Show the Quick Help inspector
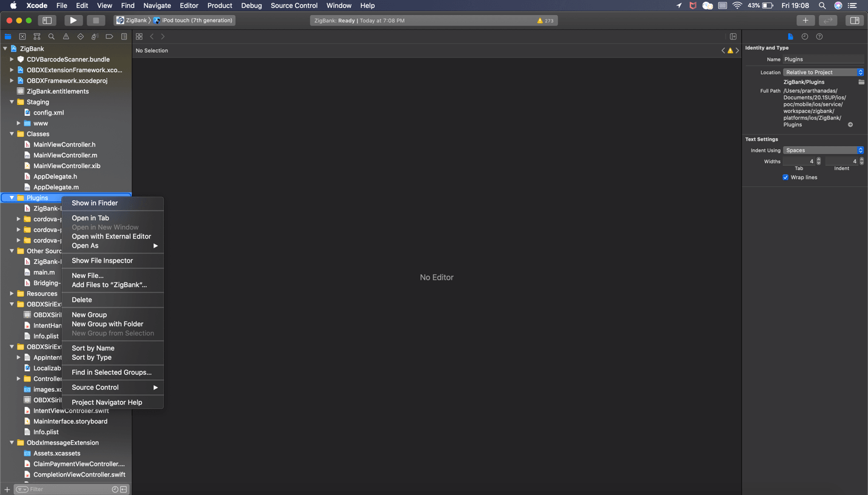Screen dimensions: 868x495 tap(819, 36)
